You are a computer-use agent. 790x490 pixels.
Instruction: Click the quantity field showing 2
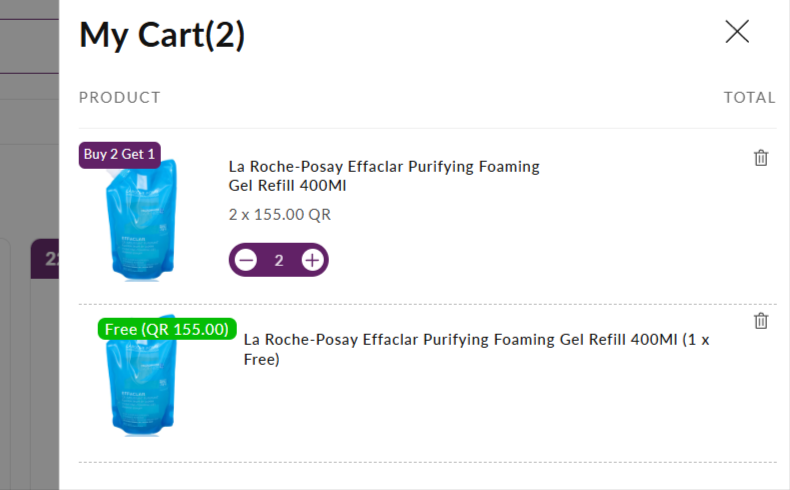point(279,260)
